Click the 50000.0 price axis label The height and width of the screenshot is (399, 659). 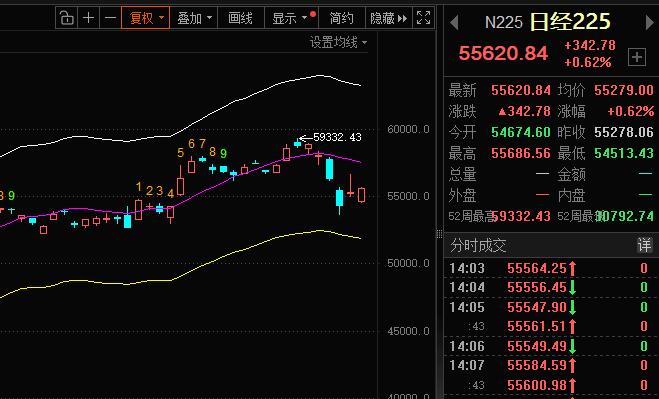click(408, 264)
